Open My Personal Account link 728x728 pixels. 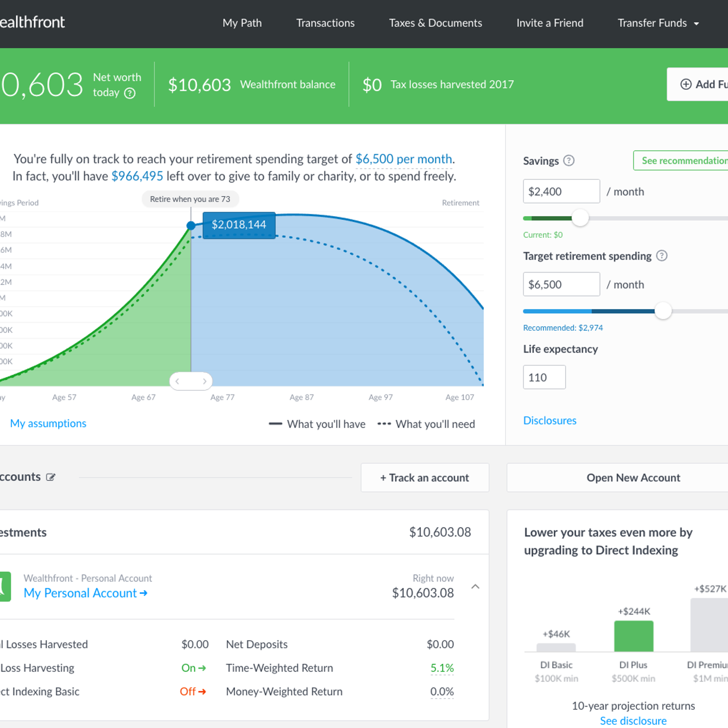(x=86, y=593)
